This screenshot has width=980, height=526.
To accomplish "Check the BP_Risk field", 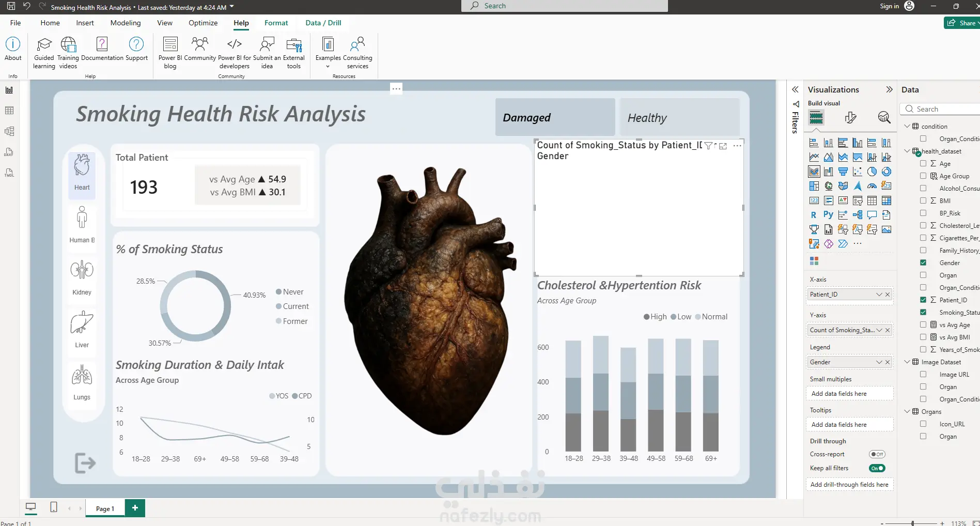I will tap(923, 213).
